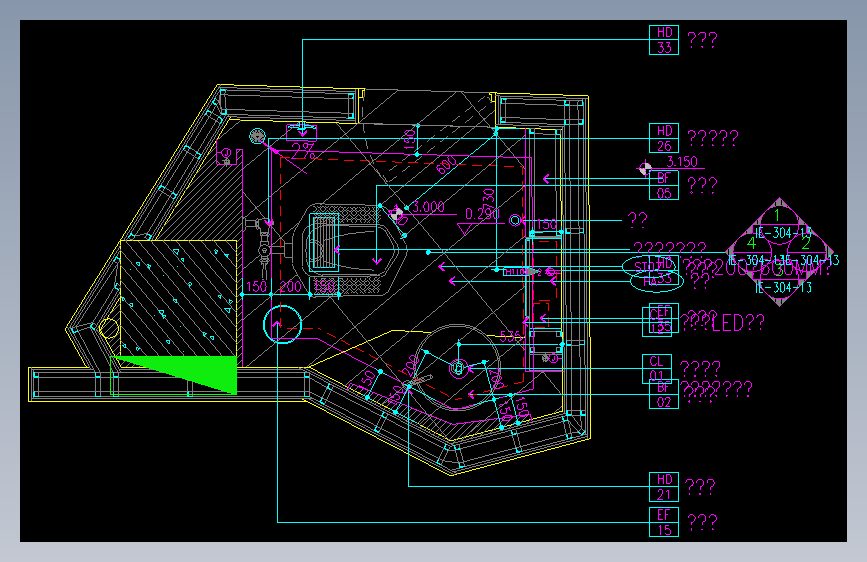Image resolution: width=867 pixels, height=562 pixels.
Task: Select the HD 21 callout tag
Action: (x=664, y=487)
